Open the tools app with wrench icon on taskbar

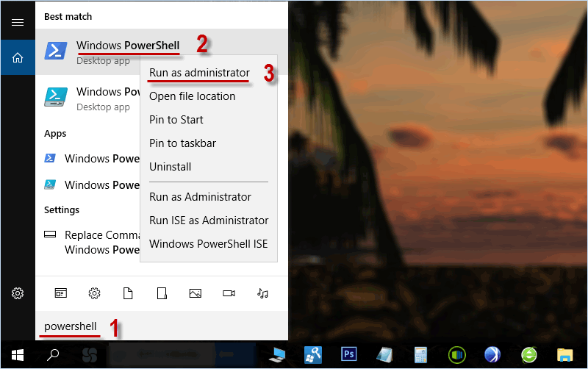pos(313,355)
